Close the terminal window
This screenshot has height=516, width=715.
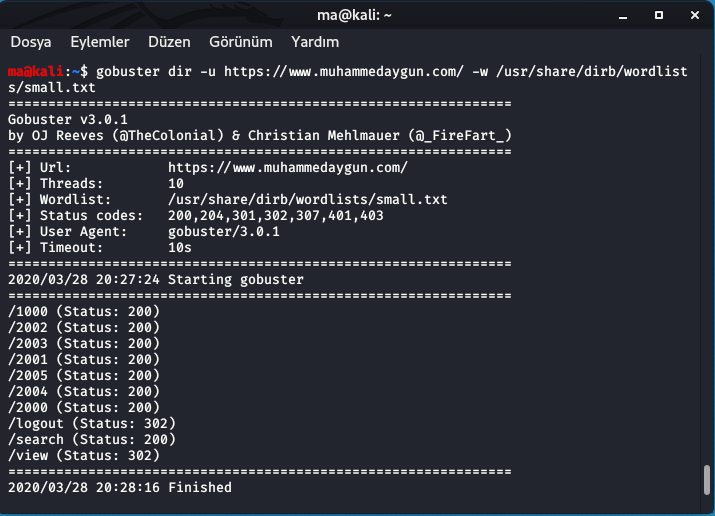(695, 15)
